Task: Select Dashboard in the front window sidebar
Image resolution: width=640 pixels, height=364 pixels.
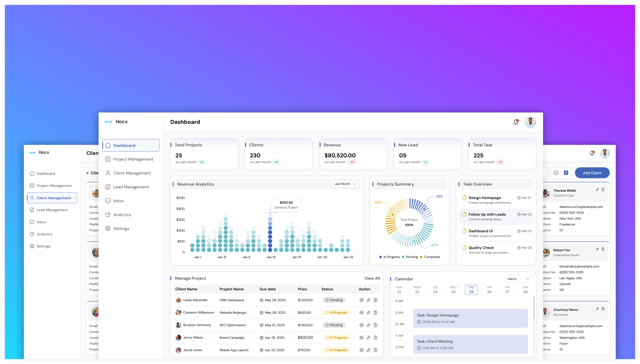Action: (131, 145)
